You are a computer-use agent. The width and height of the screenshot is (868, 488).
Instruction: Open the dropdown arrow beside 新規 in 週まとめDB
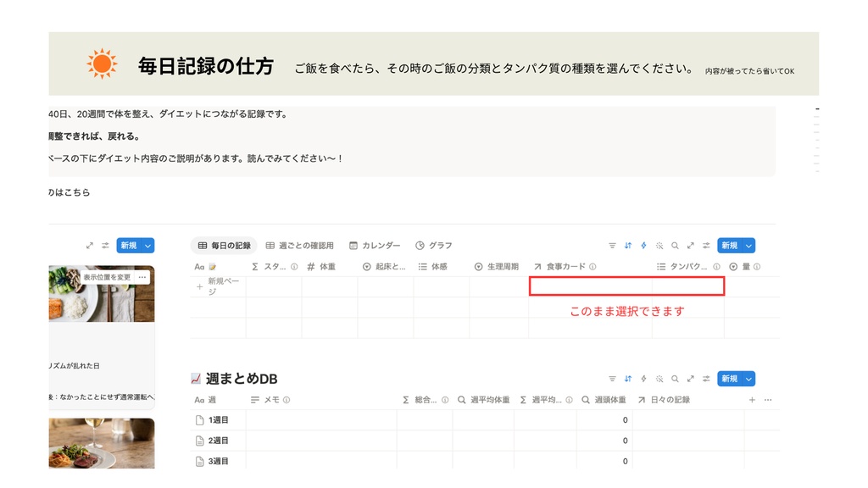pos(749,379)
